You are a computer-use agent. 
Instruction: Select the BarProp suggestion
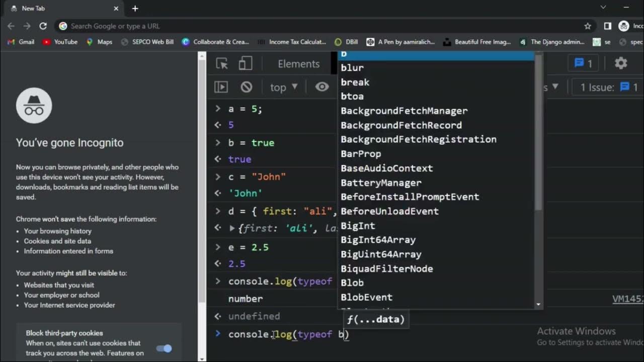click(x=436, y=154)
